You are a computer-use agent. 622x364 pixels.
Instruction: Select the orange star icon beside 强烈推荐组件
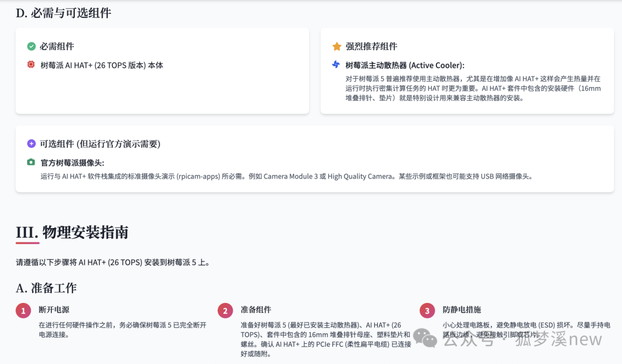click(336, 47)
